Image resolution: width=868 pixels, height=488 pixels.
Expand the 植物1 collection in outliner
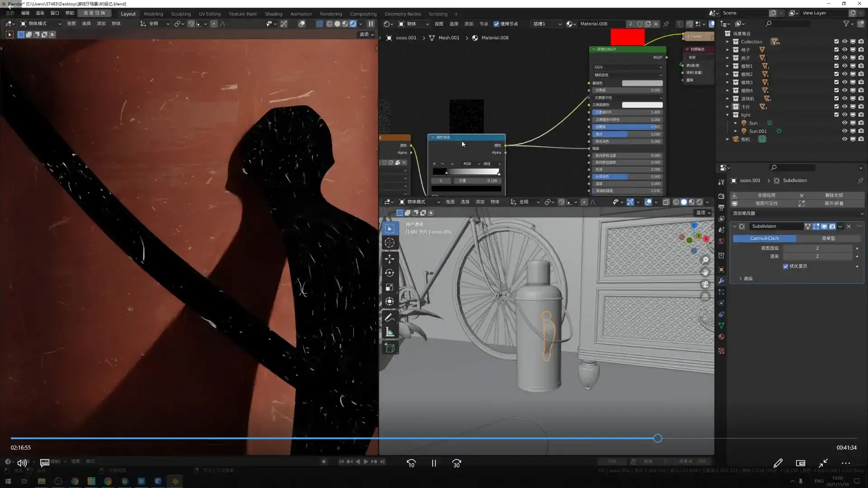pyautogui.click(x=727, y=66)
